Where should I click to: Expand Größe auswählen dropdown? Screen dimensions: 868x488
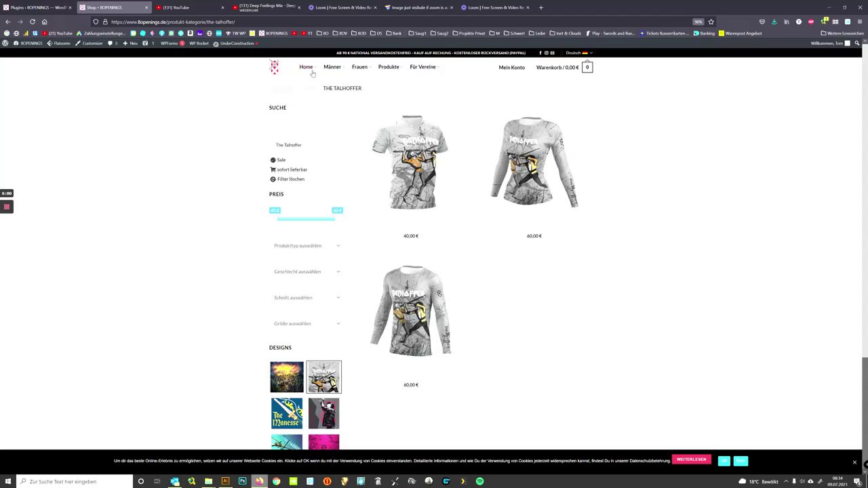[x=307, y=323]
